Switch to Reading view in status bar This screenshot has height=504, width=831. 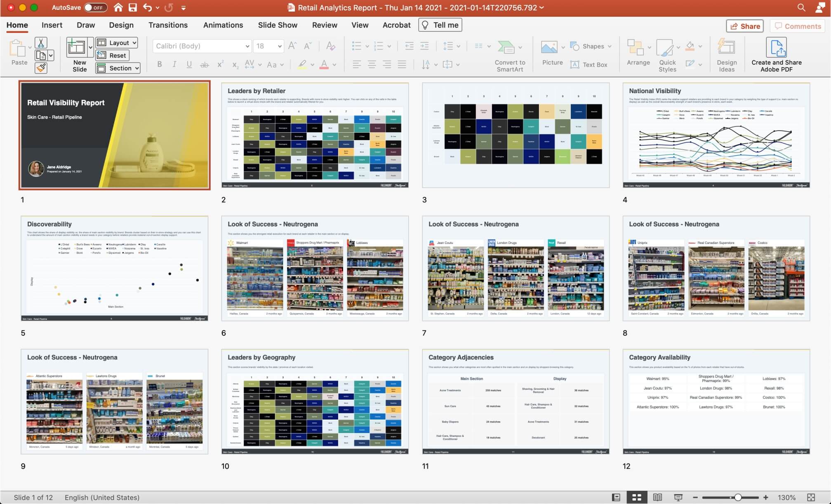coord(657,497)
